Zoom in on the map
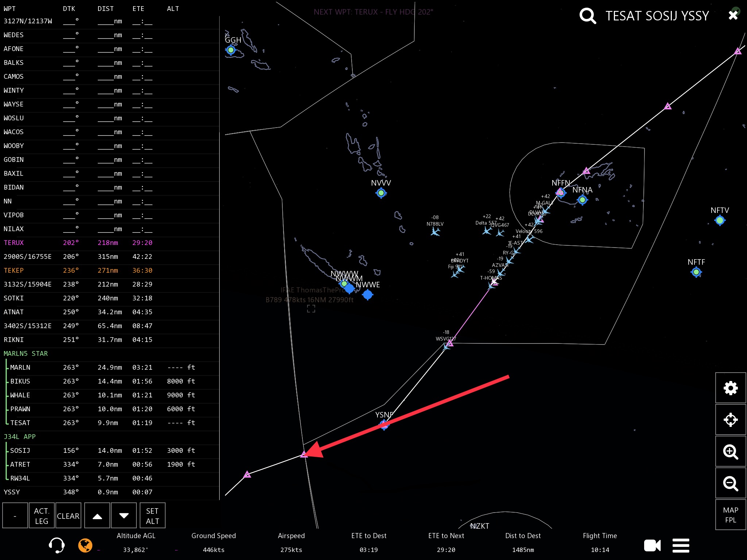Screen dimensions: 747x560 [x=730, y=452]
